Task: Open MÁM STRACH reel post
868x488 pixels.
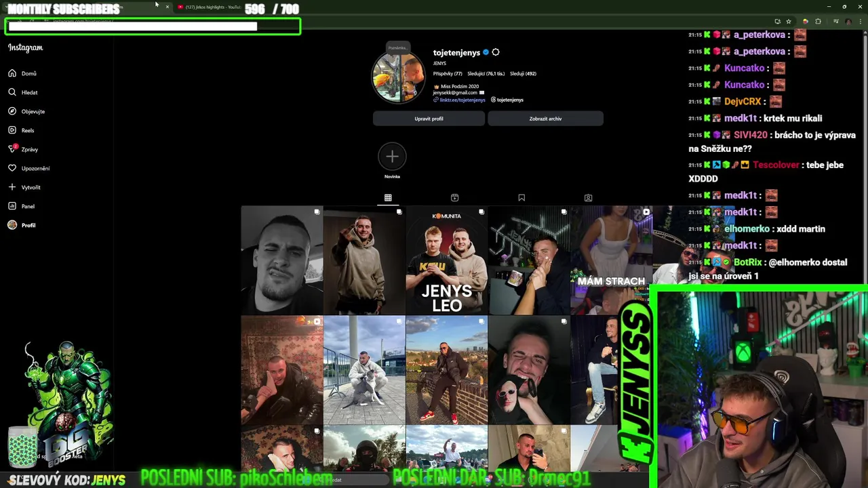Action: 611,260
